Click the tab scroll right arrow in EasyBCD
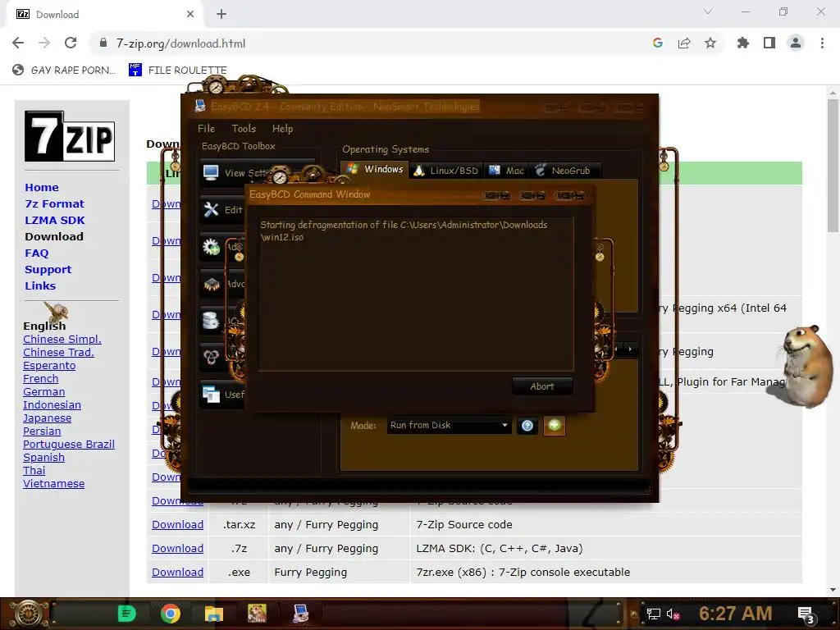 click(631, 349)
